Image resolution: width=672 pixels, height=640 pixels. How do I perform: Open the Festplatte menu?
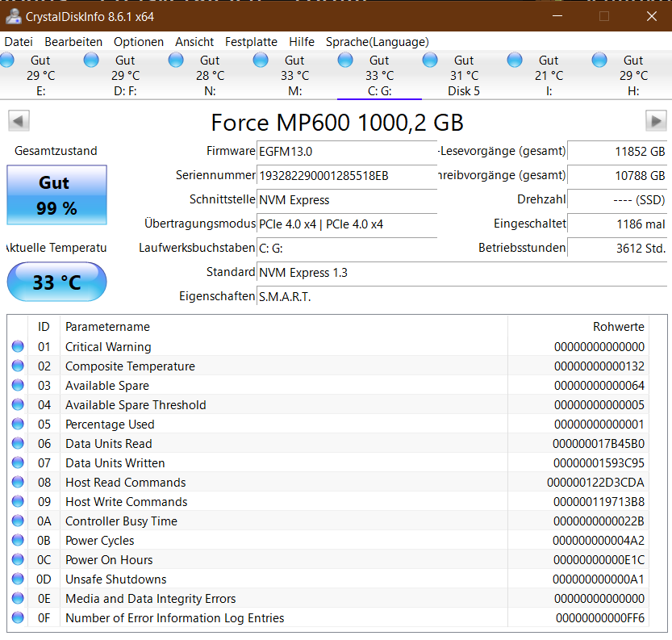click(x=251, y=42)
